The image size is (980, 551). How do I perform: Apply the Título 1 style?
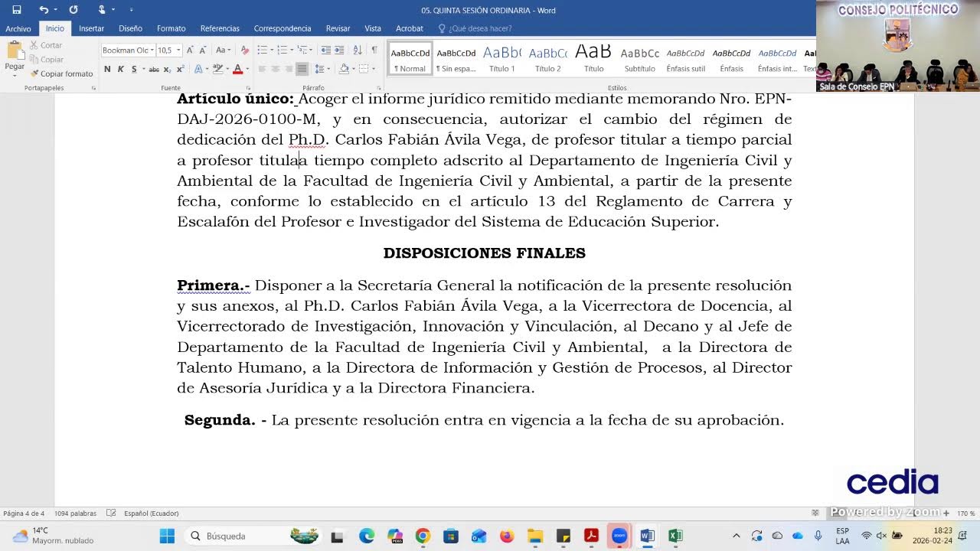[502, 59]
